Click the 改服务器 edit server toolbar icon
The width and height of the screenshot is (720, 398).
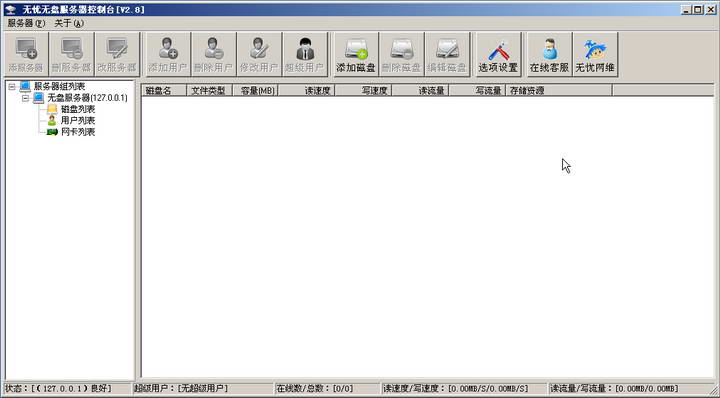(x=117, y=54)
